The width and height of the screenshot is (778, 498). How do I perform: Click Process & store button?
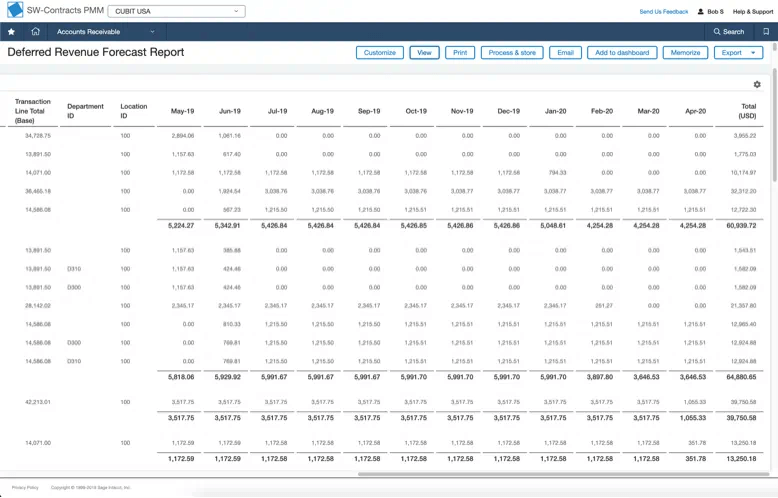pyautogui.click(x=512, y=53)
